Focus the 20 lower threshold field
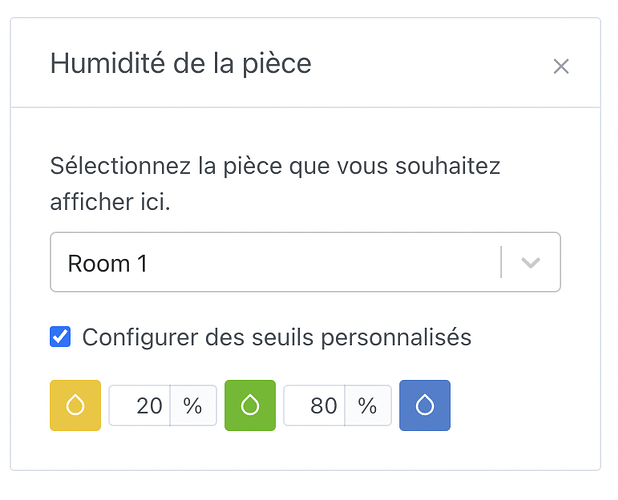Image resolution: width=618 pixels, height=500 pixels. (140, 406)
